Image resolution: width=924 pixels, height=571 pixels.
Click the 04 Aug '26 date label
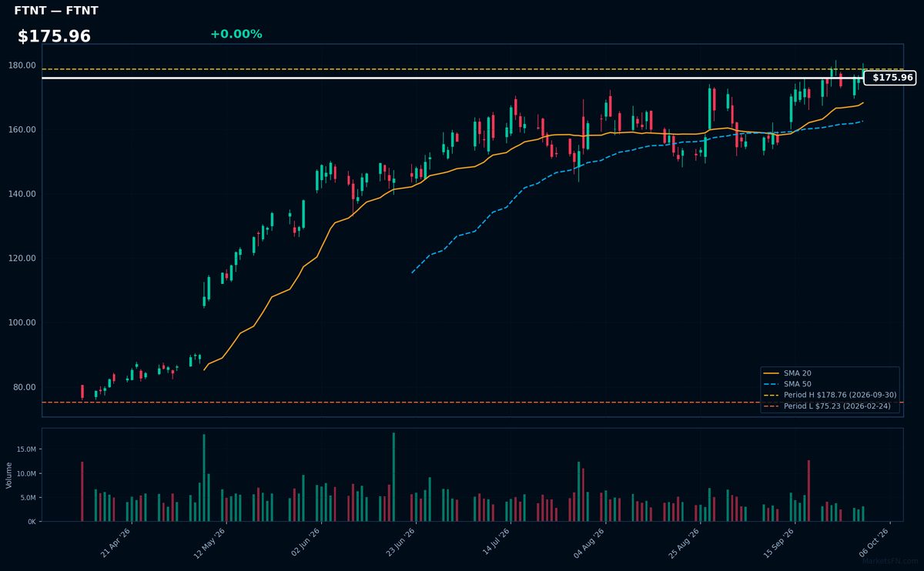[591, 543]
